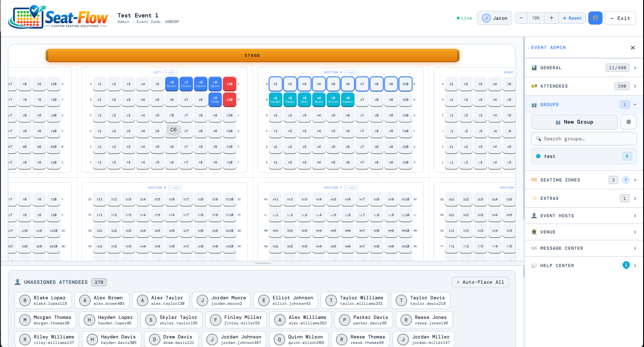Click the Auto-Place All button

480,282
